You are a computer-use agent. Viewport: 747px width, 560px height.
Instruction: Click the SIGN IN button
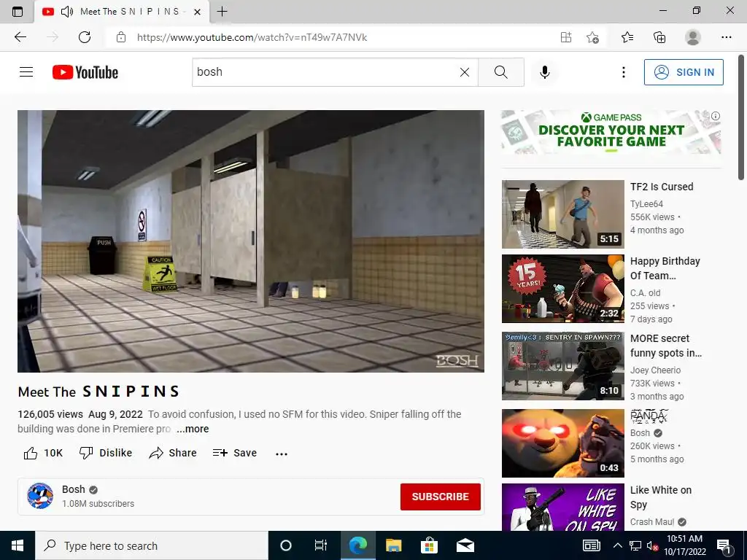point(684,72)
